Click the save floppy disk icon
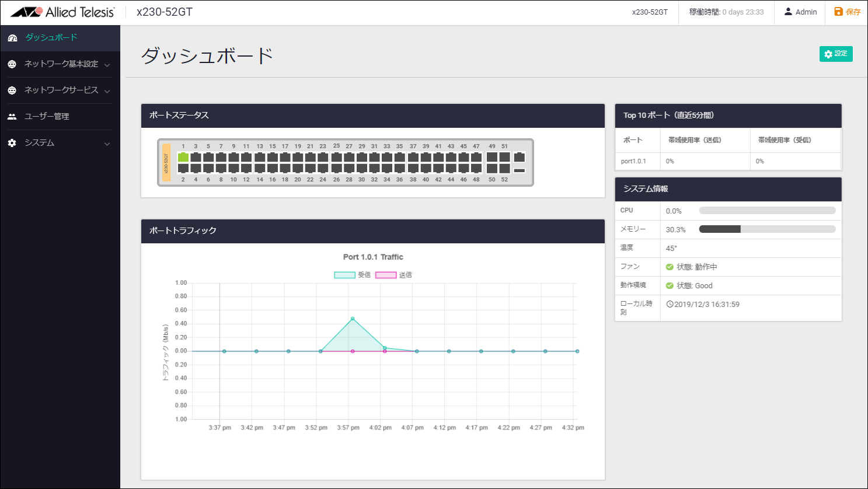 (x=838, y=12)
